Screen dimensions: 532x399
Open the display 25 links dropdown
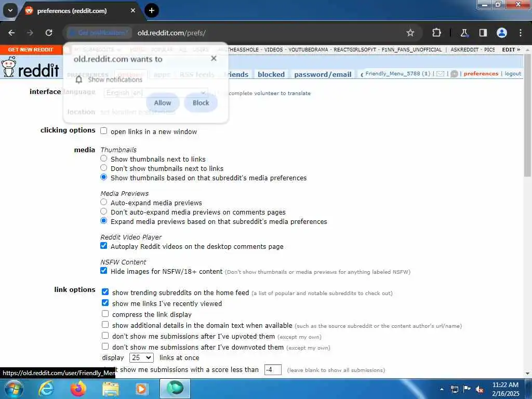pos(141,357)
